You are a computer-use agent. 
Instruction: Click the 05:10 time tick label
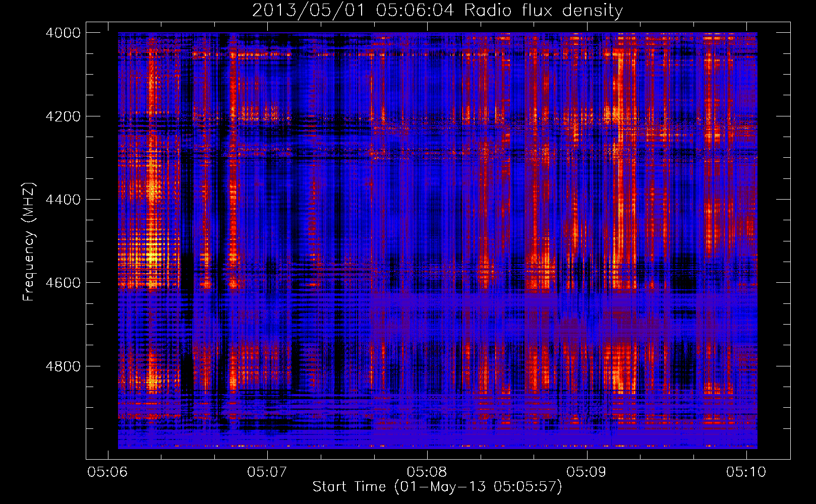[746, 472]
